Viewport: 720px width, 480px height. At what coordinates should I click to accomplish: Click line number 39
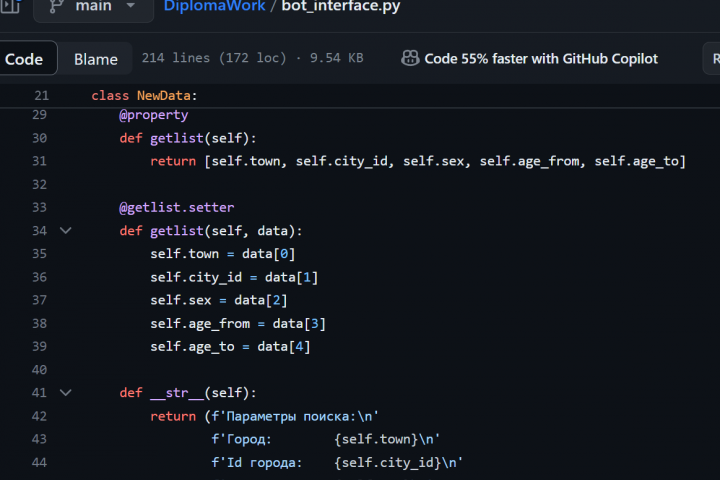coord(39,346)
